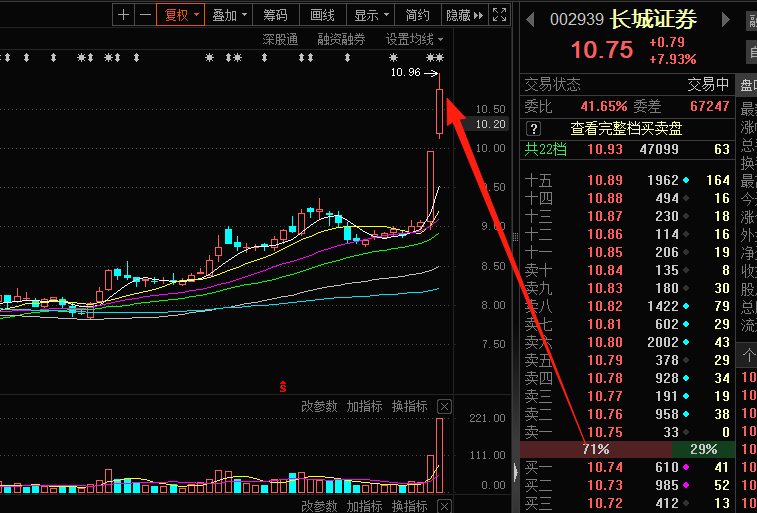The width and height of the screenshot is (757, 513).
Task: Zoom in chart with plus button
Action: (124, 15)
